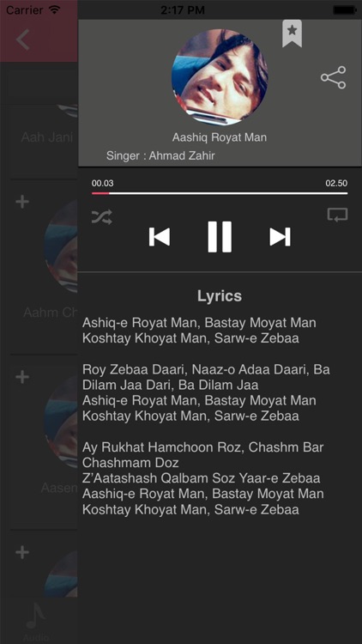This screenshot has width=362, height=644.
Task: Skip to next track
Action: (280, 237)
